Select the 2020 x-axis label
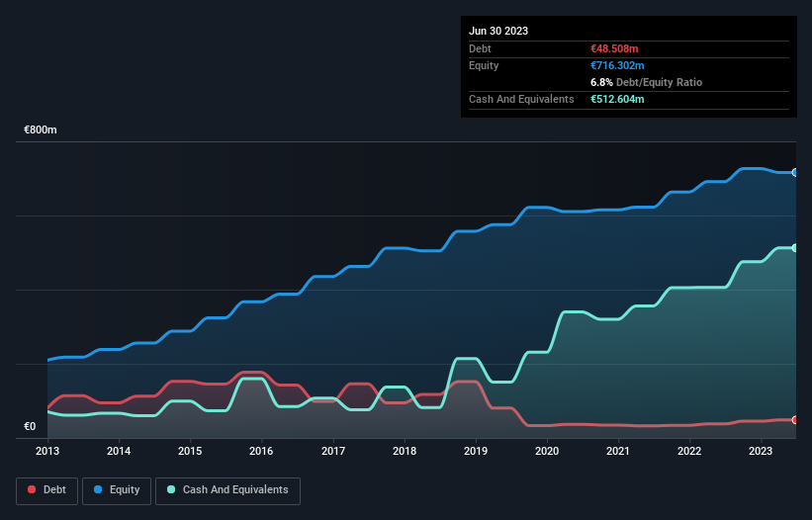Image resolution: width=812 pixels, height=520 pixels. pos(547,451)
